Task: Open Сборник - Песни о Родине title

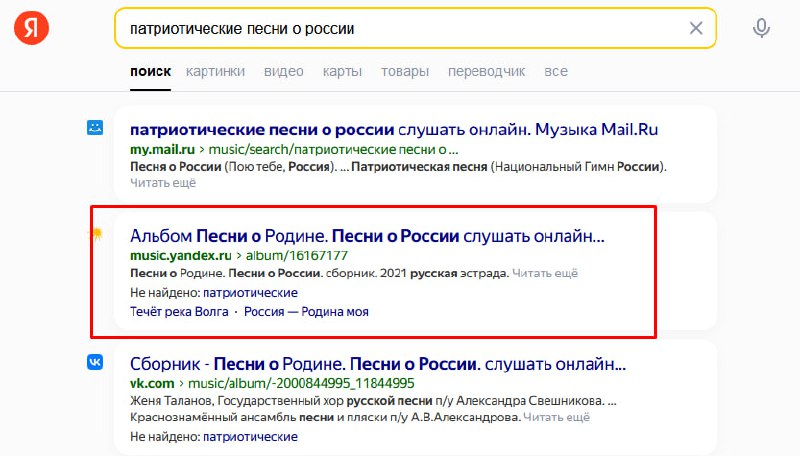Action: point(378,364)
